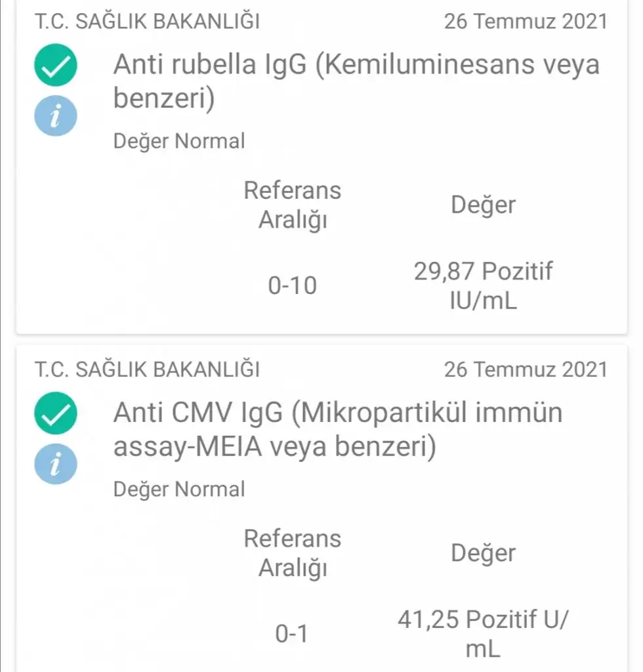Click the 0-1 reference range

293,634
